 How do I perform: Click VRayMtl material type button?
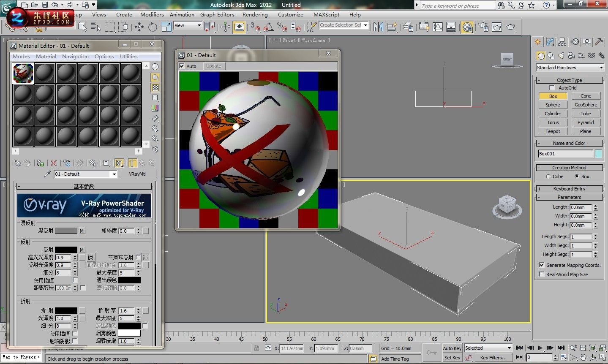(137, 174)
